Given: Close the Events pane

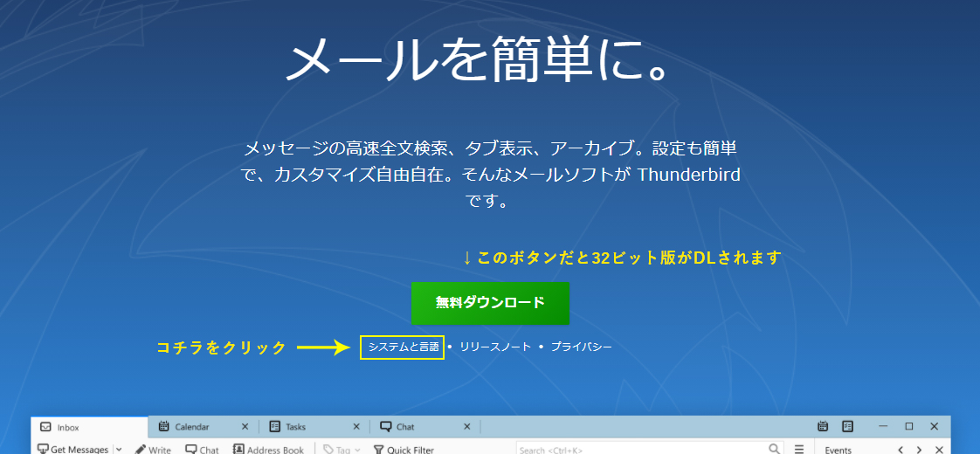Looking at the screenshot, I should pyautogui.click(x=938, y=450).
